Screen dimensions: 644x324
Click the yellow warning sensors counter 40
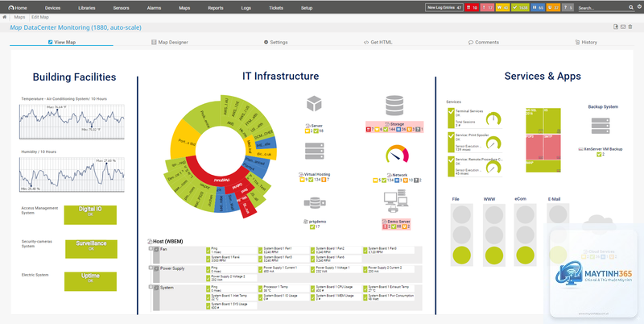(502, 7)
